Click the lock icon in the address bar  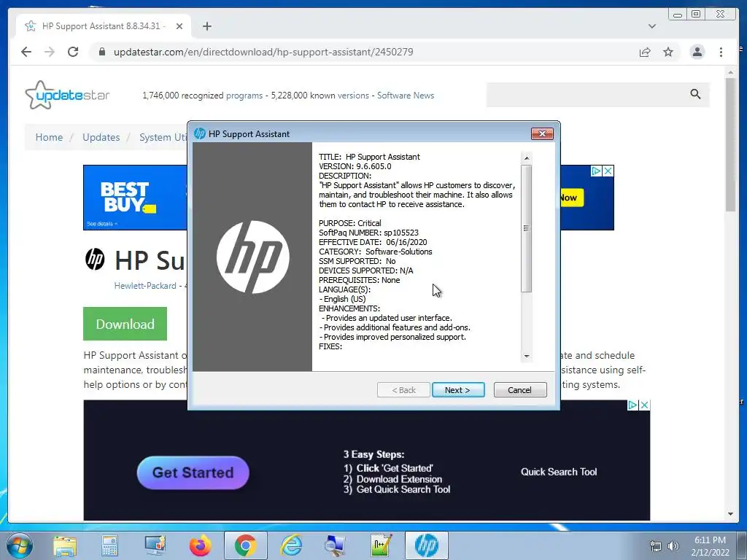click(101, 52)
